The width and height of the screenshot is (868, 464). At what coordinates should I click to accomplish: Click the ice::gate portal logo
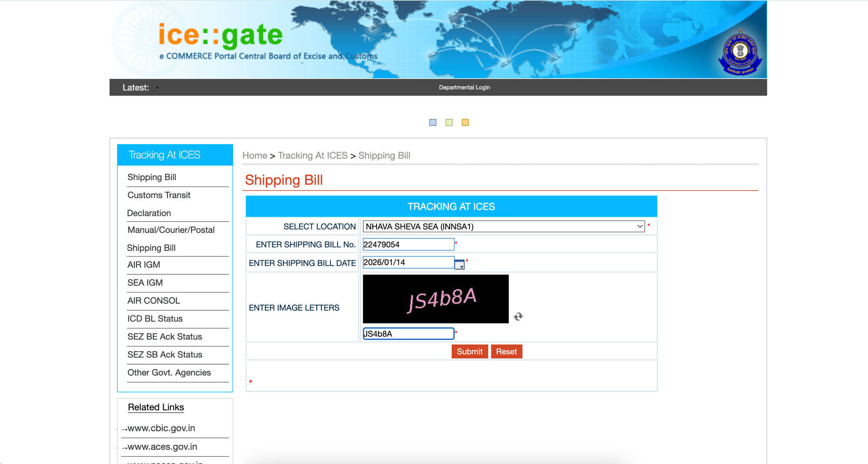tap(220, 36)
